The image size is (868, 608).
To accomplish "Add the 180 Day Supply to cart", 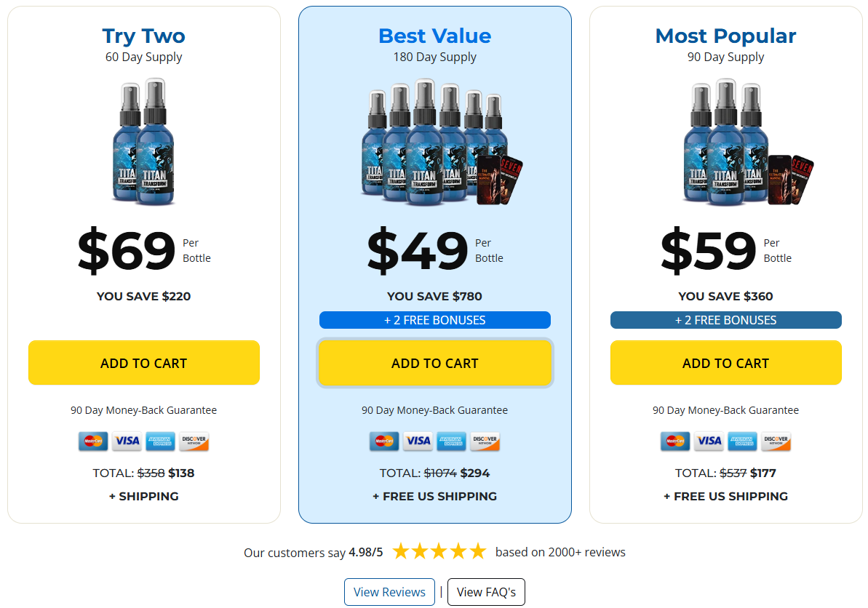I will (x=435, y=363).
